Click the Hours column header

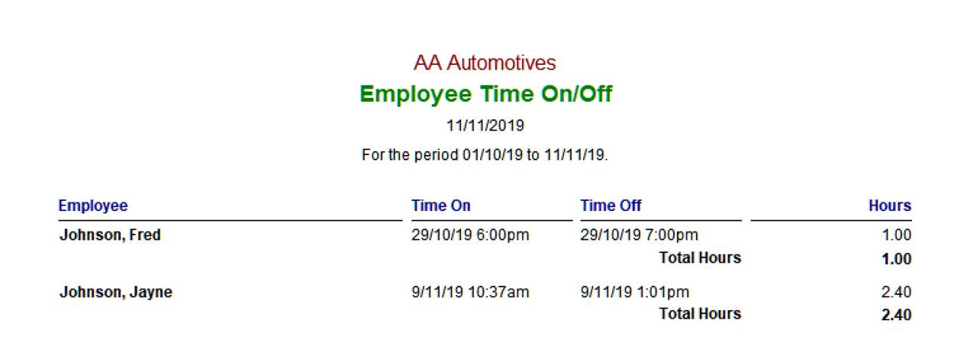point(889,206)
